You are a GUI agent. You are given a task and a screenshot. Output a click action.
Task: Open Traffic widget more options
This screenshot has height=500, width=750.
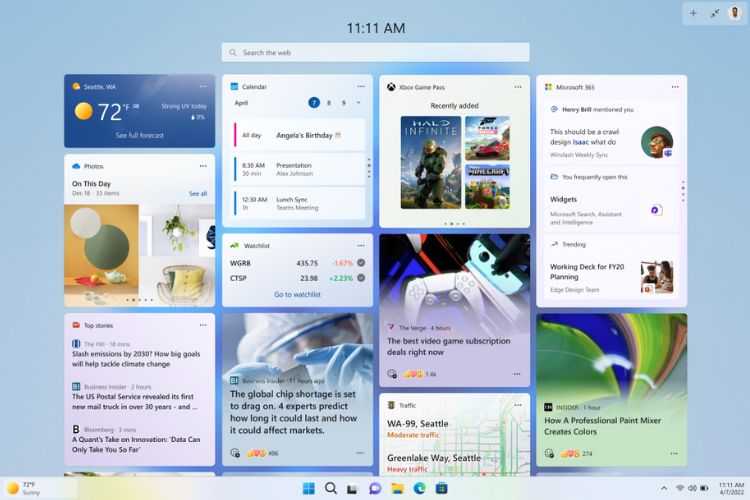518,405
